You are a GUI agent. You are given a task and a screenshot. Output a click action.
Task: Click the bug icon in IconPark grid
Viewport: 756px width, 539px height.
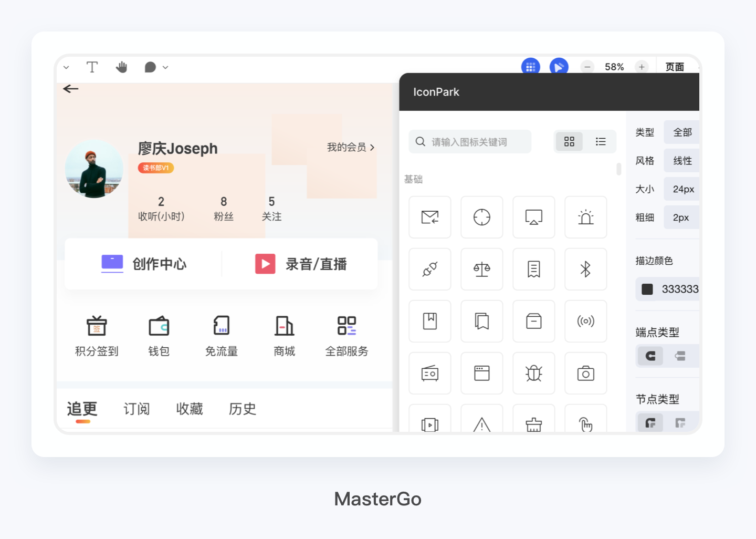[x=533, y=373]
